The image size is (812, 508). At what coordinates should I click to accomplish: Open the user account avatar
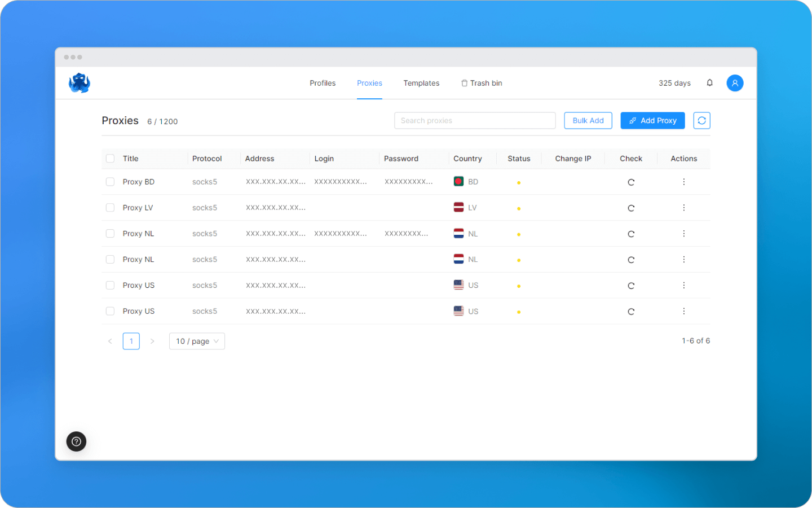click(735, 83)
